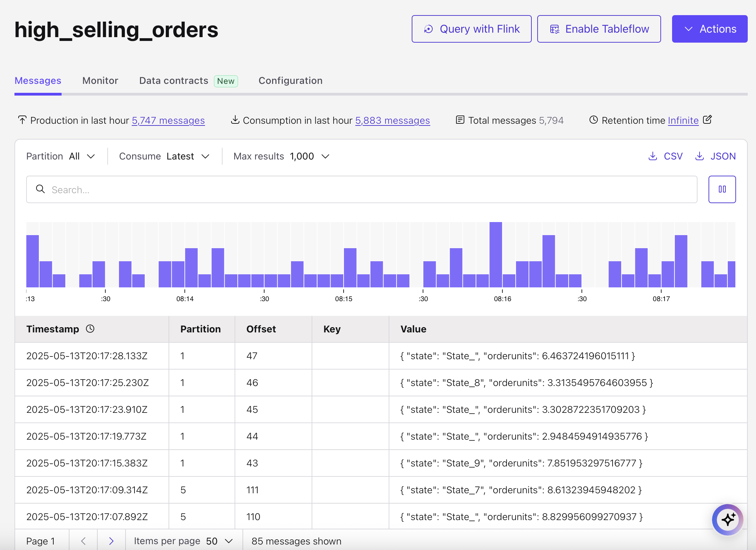This screenshot has height=550, width=756.
Task: Open the Data contracts tab
Action: tap(174, 81)
